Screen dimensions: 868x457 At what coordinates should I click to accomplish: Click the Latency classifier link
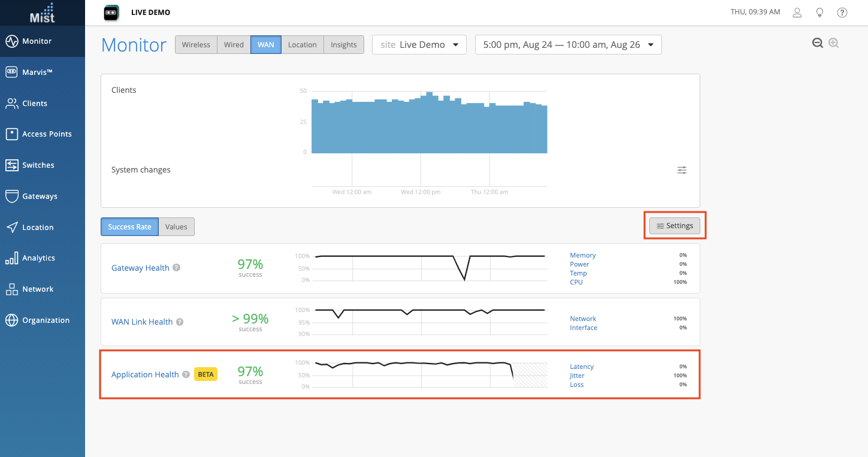(582, 367)
